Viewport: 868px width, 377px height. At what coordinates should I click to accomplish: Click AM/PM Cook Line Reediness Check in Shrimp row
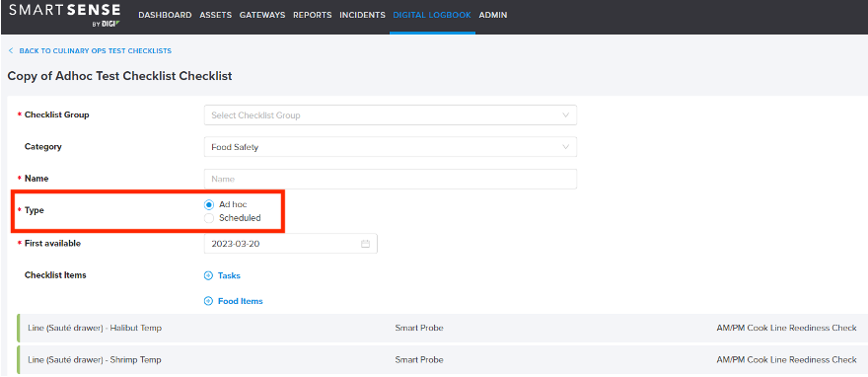coord(787,360)
